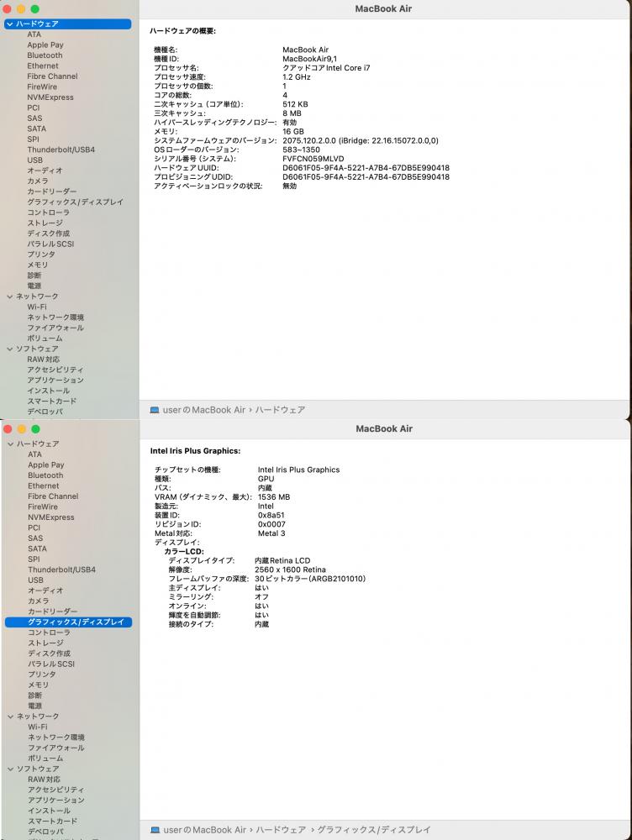Click VRAM value 1536 MB
The image size is (632, 840).
click(274, 497)
